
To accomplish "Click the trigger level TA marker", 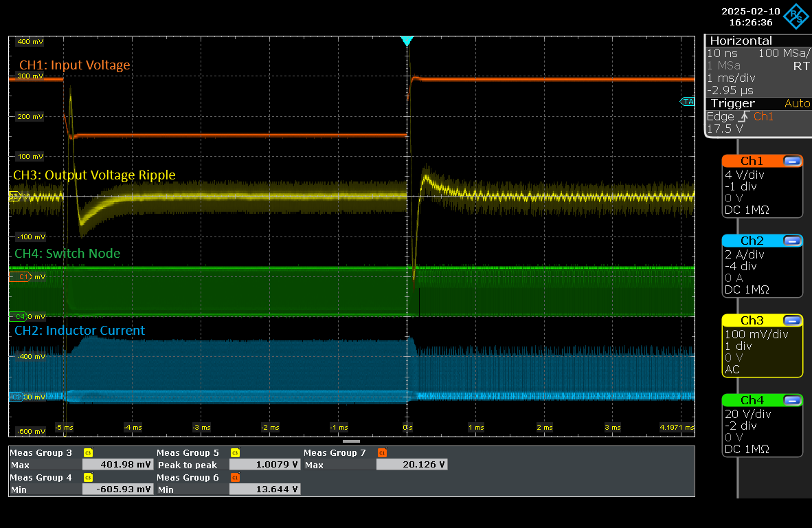I will pos(687,102).
